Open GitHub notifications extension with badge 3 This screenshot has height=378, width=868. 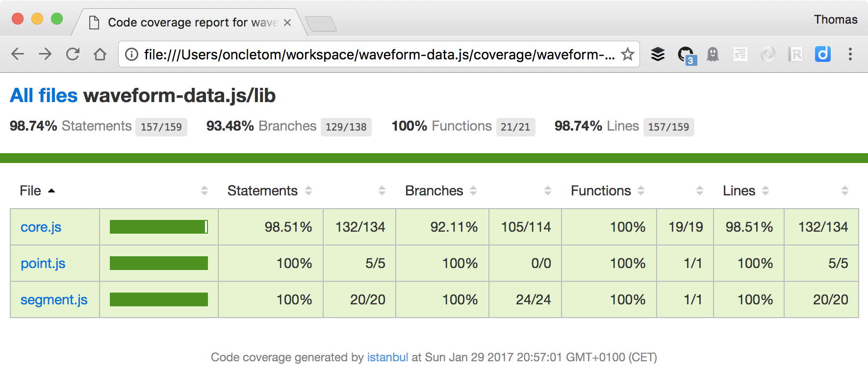point(686,54)
